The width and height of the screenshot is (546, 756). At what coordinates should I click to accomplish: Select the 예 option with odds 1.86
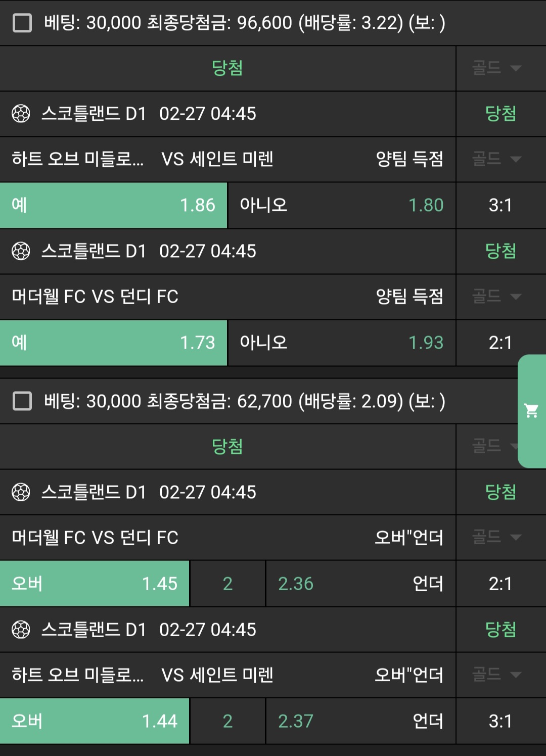[x=113, y=205]
